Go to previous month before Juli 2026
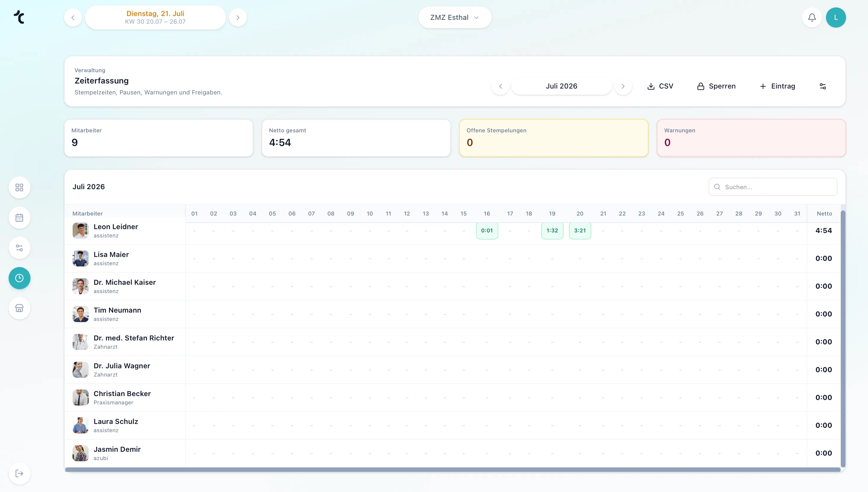Image resolution: width=868 pixels, height=492 pixels. tap(500, 86)
